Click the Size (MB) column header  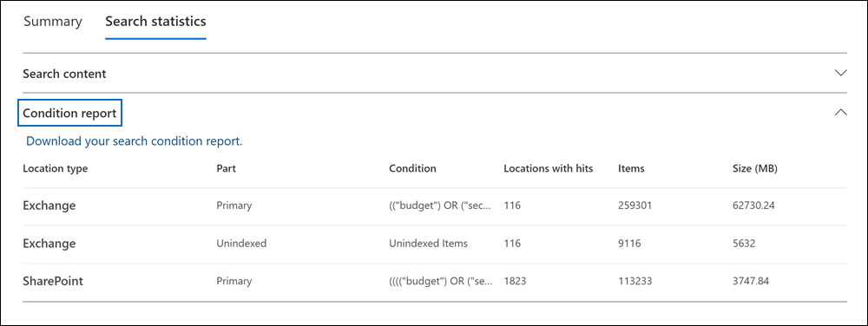(x=755, y=168)
